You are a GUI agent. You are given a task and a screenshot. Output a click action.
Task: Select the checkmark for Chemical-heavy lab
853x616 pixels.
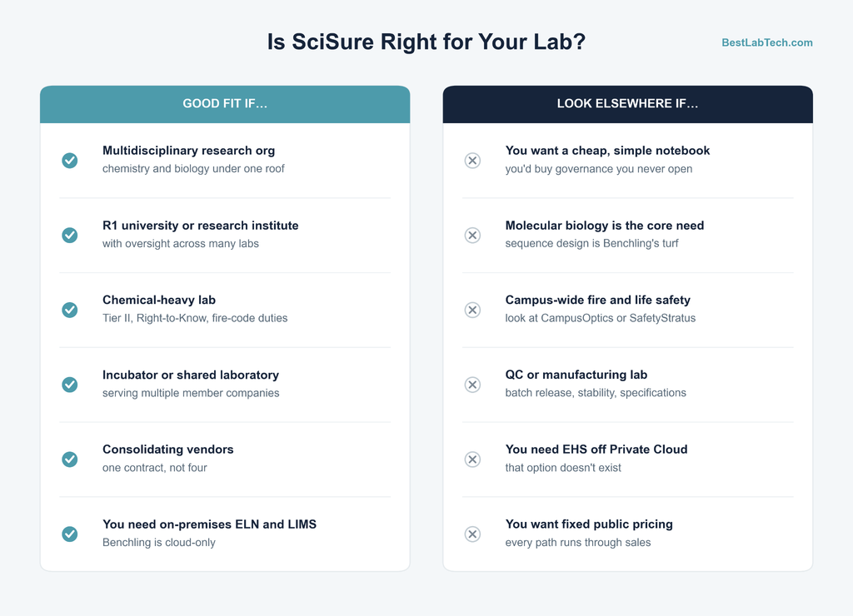[70, 310]
